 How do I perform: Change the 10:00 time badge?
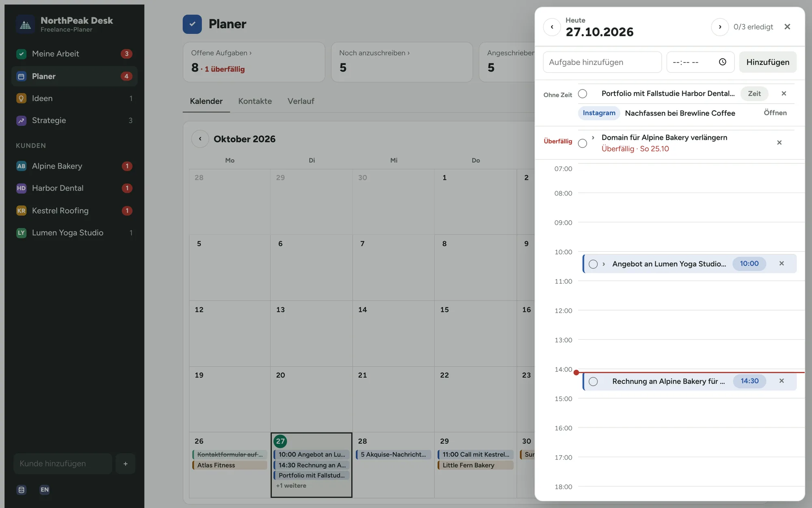tap(749, 264)
